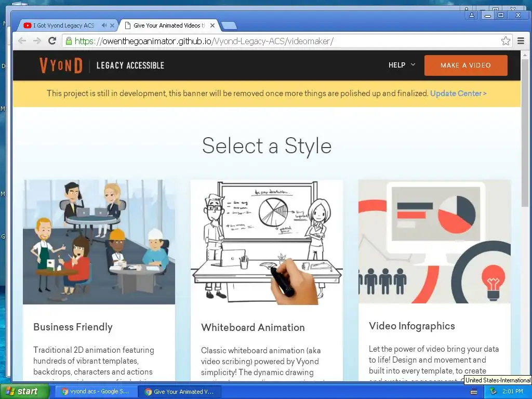Screen dimensions: 532x399
Task: Close the 'Give Your Animated Videos' tab
Action: tap(212, 25)
